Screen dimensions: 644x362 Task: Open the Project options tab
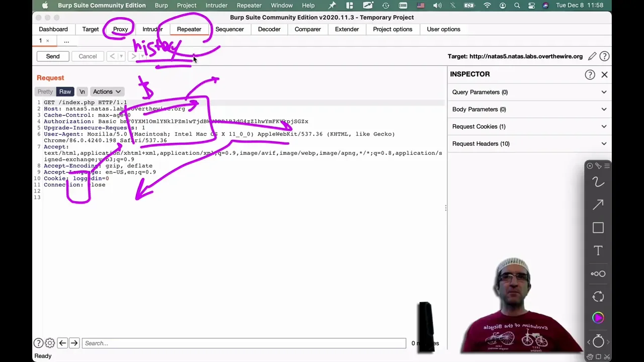point(392,29)
